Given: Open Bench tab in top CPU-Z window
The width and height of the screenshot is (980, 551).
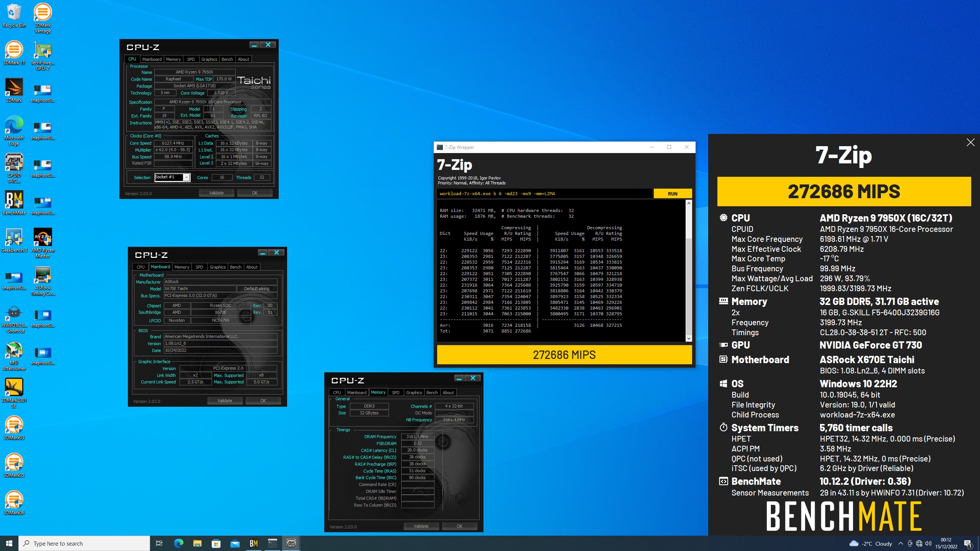Looking at the screenshot, I should coord(227,59).
